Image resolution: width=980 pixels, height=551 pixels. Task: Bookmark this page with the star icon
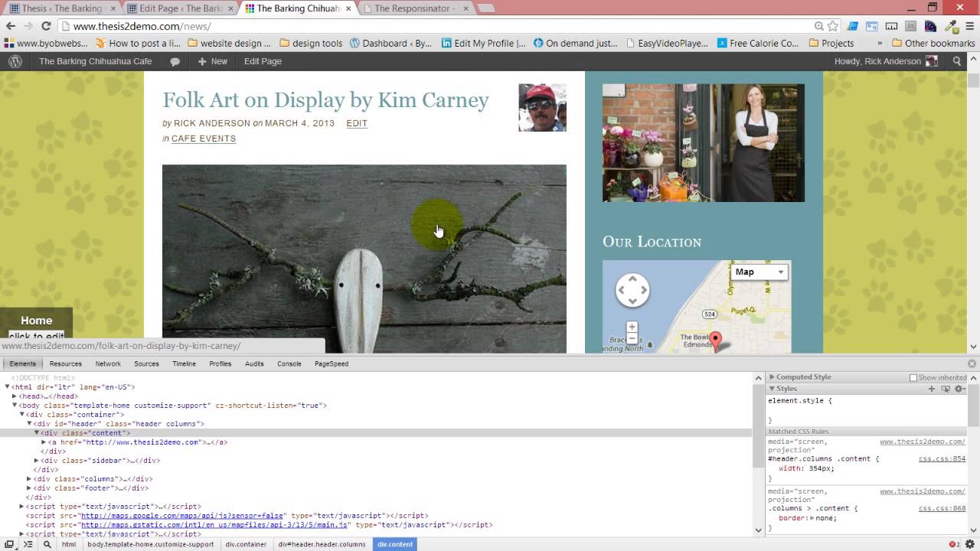pos(833,26)
